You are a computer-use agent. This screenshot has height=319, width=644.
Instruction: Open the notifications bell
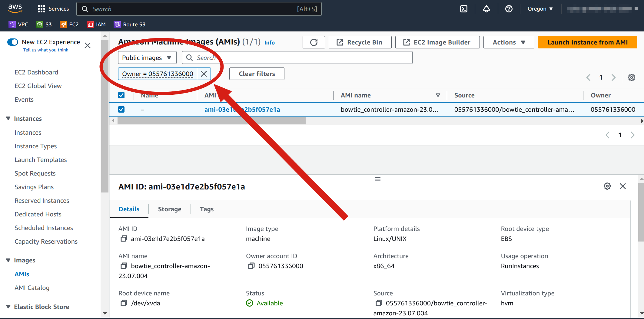[x=486, y=9]
